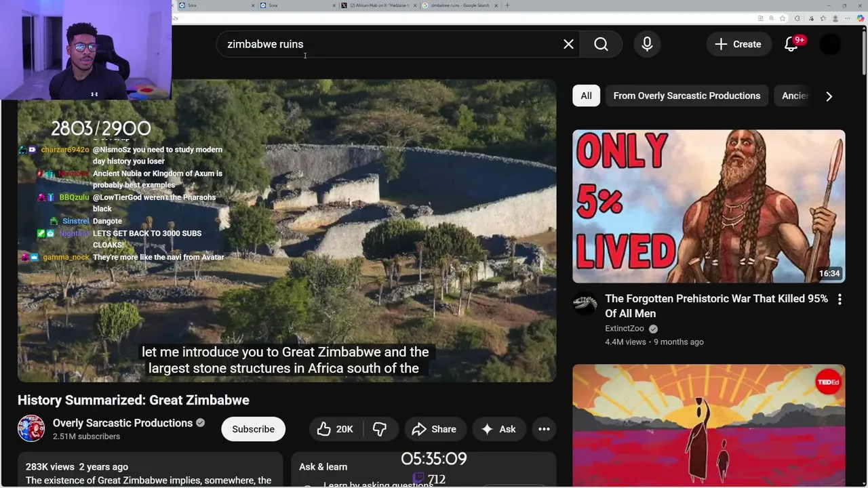The height and width of the screenshot is (488, 868).
Task: Click the chat username 'BBQzulu'
Action: pyautogui.click(x=74, y=197)
